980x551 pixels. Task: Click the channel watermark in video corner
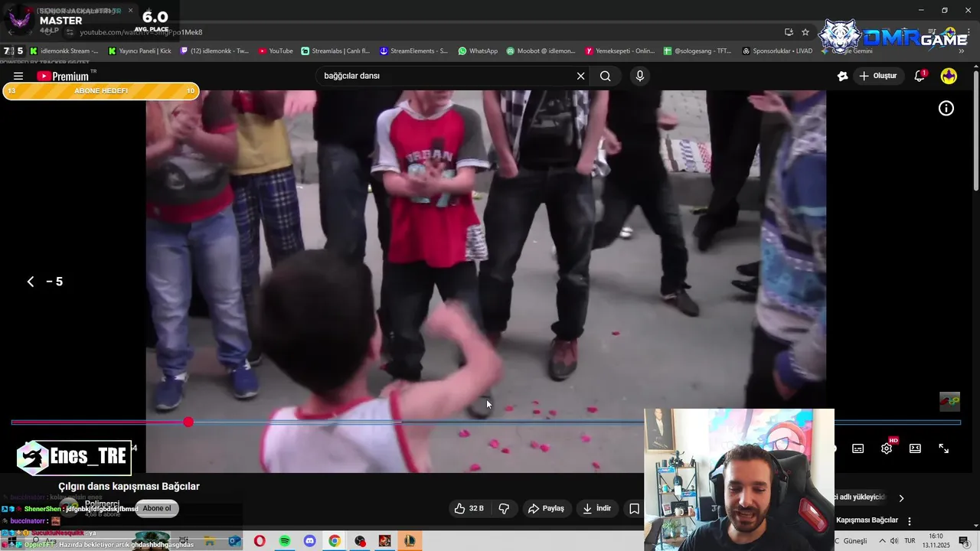pos(949,401)
